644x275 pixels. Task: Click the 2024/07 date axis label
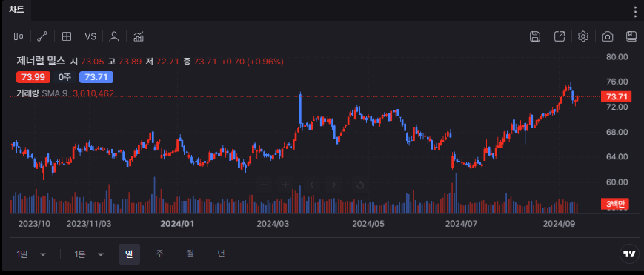pyautogui.click(x=461, y=224)
